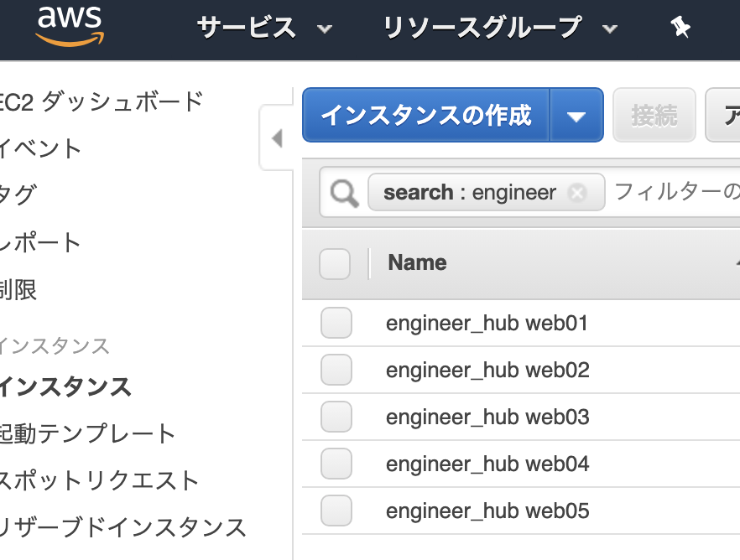The width and height of the screenshot is (740, 560).
Task: Sort by the Name column header
Action: [417, 263]
